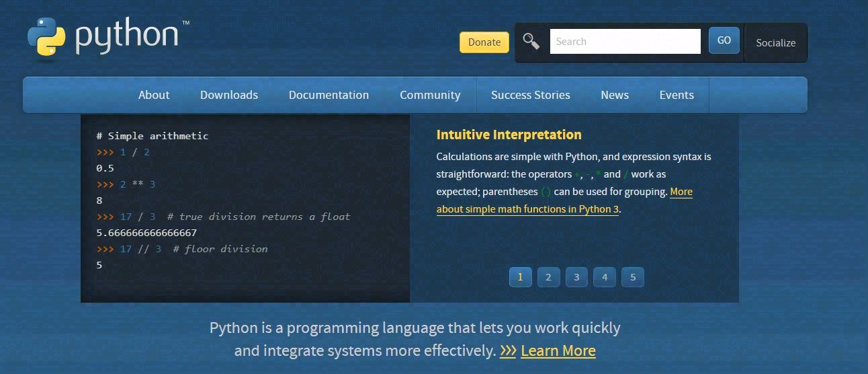Click the GO search button
Screen dimensions: 868x374
pyautogui.click(x=724, y=40)
